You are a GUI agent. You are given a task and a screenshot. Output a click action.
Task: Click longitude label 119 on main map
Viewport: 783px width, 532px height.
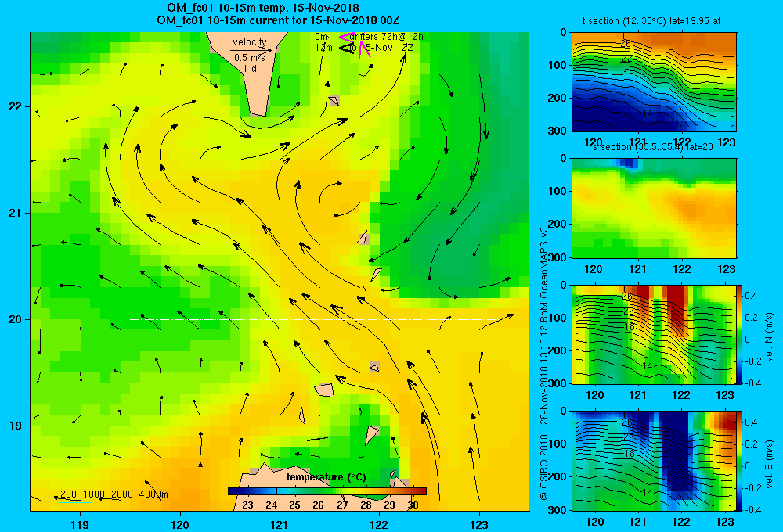[x=80, y=524]
